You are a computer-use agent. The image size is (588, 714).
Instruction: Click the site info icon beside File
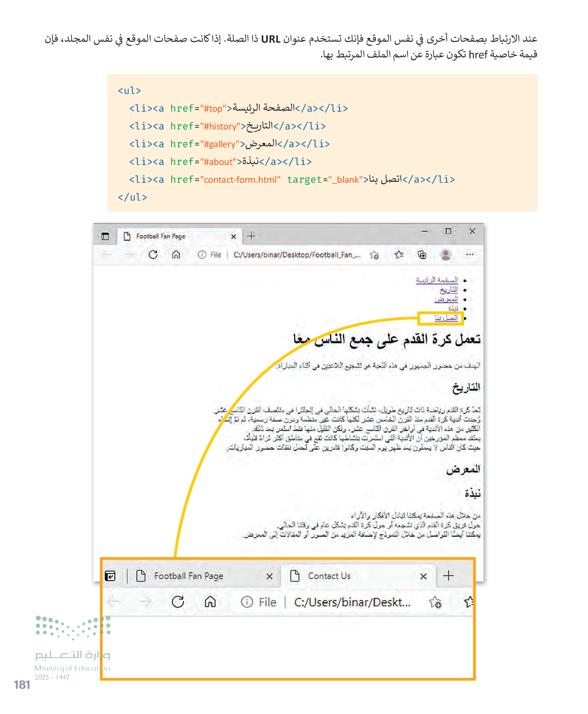tap(202, 255)
